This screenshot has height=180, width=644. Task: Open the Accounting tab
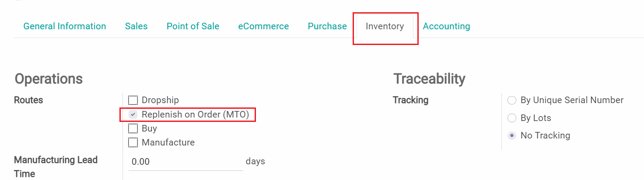[446, 26]
